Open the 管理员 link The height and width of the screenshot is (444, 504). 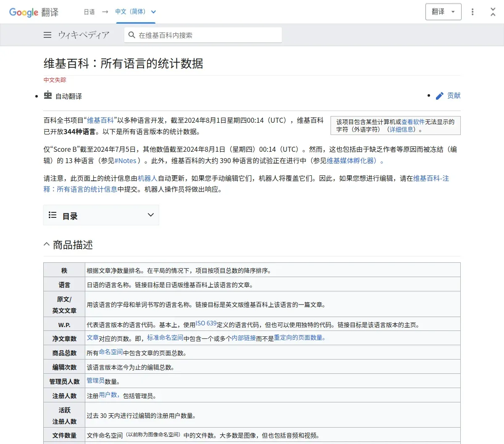(96, 380)
